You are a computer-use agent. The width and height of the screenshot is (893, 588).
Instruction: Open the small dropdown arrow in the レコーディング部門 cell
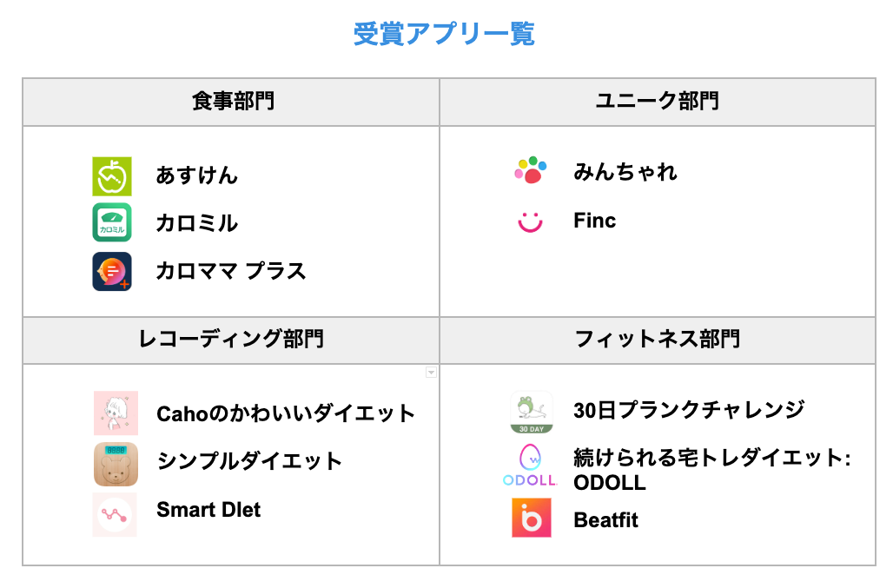[431, 372]
